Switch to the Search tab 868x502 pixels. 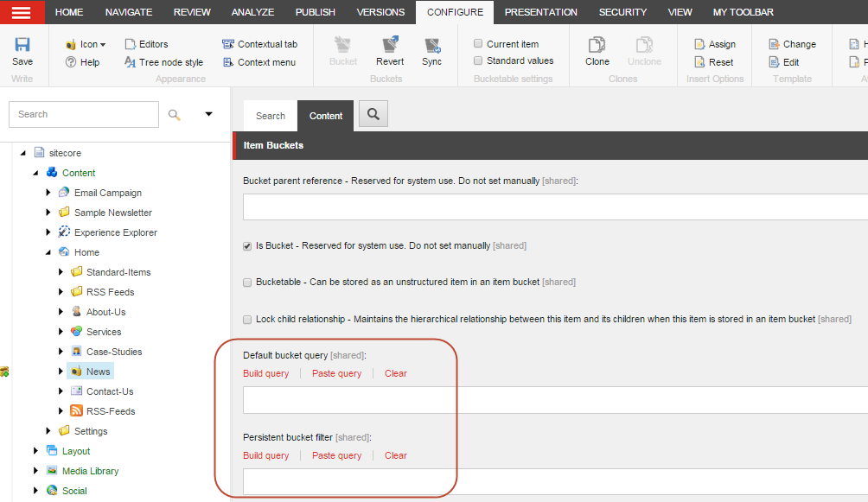click(270, 114)
